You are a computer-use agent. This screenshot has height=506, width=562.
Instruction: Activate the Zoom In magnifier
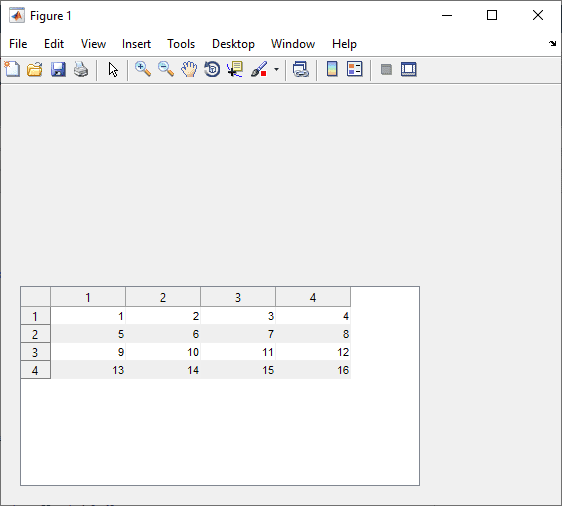(143, 69)
